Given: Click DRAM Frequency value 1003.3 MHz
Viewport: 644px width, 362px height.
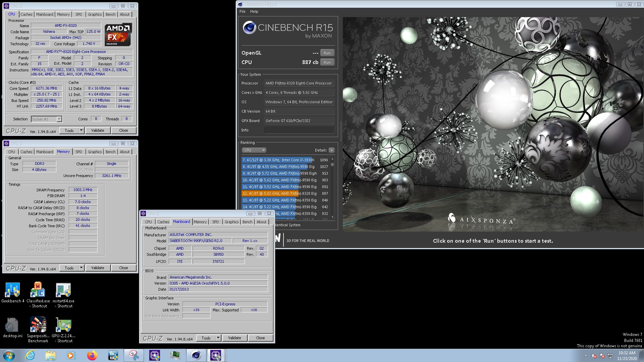Looking at the screenshot, I should [x=83, y=190].
